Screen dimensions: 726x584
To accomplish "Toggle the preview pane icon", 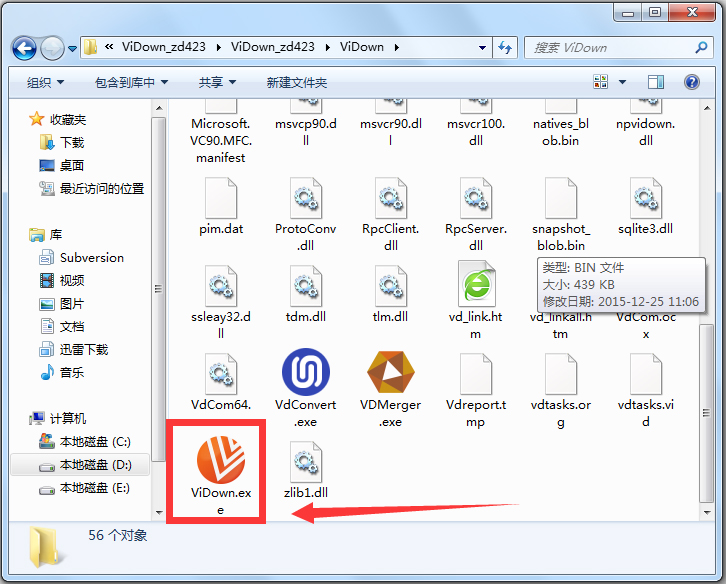I will point(656,82).
